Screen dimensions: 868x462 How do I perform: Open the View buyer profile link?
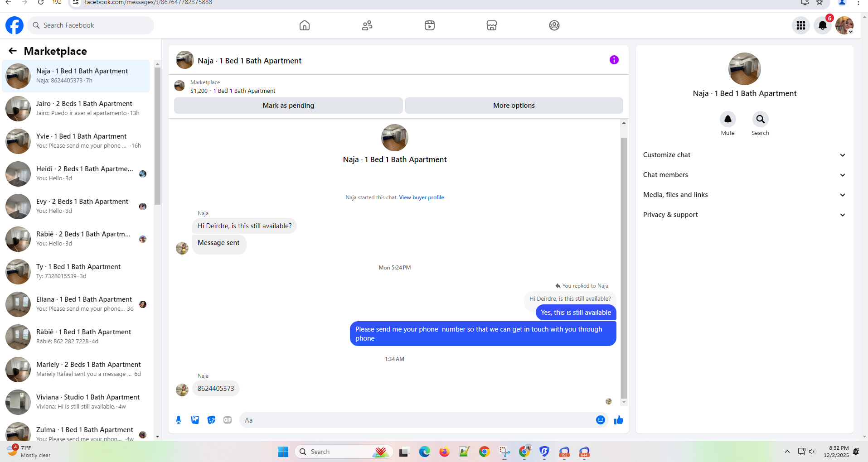[x=422, y=197]
